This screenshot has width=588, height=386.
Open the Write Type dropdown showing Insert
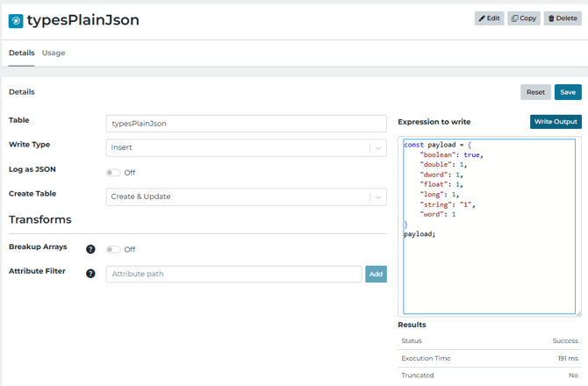click(x=247, y=147)
